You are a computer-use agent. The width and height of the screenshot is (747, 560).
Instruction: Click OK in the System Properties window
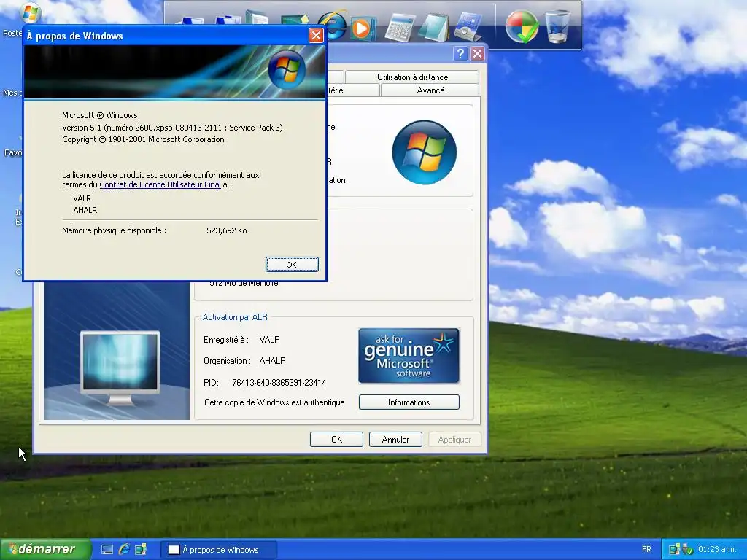[336, 440]
